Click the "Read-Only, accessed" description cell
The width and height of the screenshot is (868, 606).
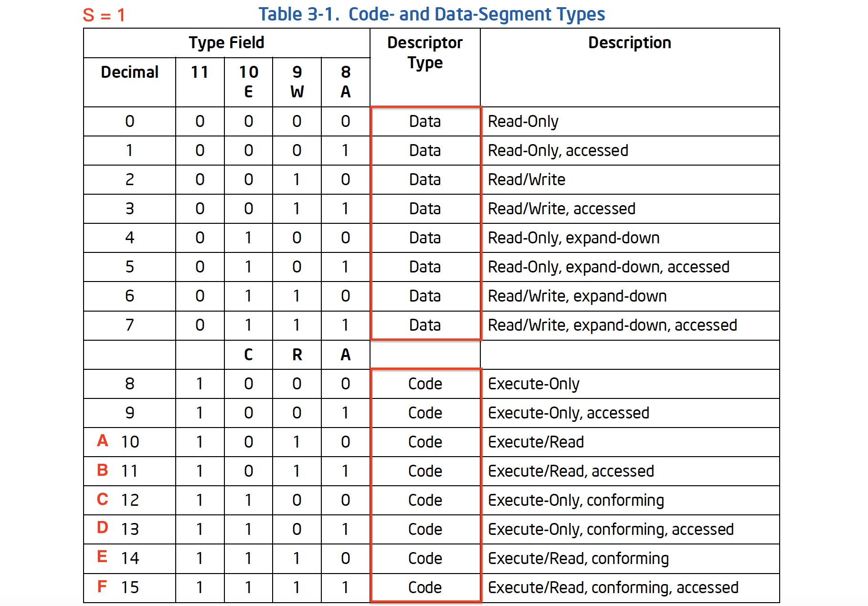558,151
